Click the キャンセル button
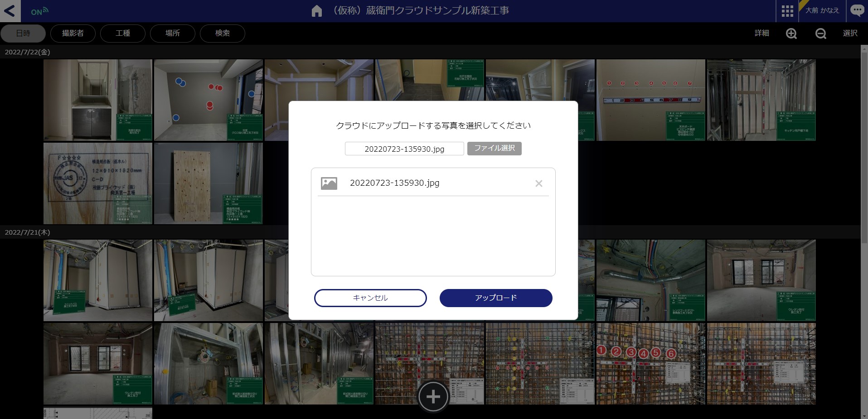The height and width of the screenshot is (419, 868). pos(370,298)
